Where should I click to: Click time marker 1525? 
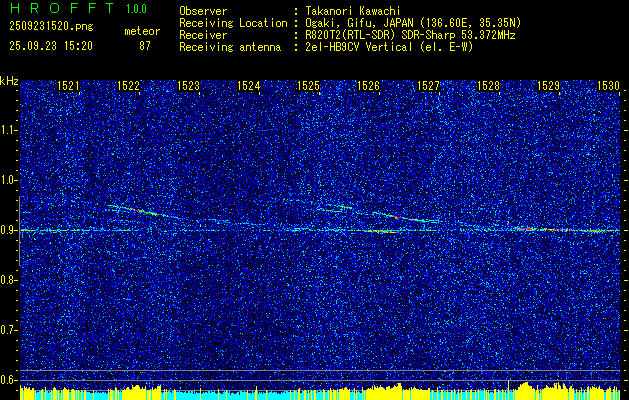[308, 85]
